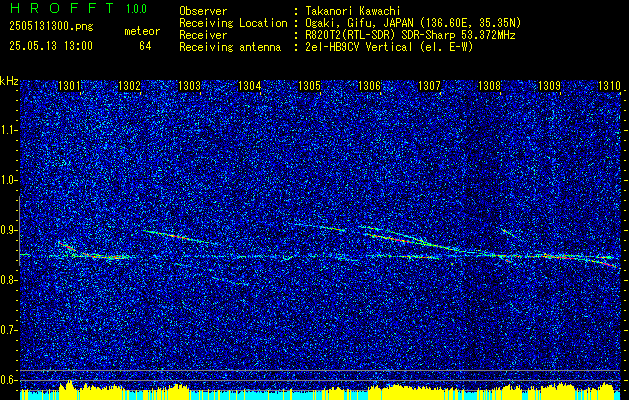Click the 0.6 kHz axis label

point(8,380)
